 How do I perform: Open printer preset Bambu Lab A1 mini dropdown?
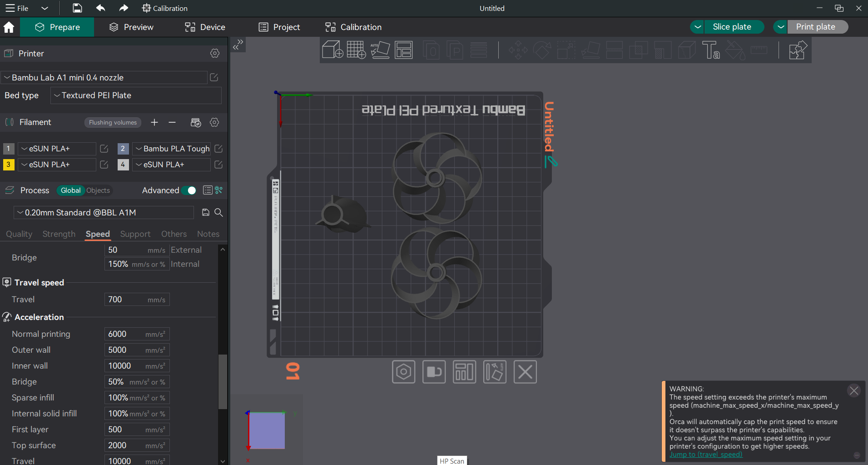point(104,78)
